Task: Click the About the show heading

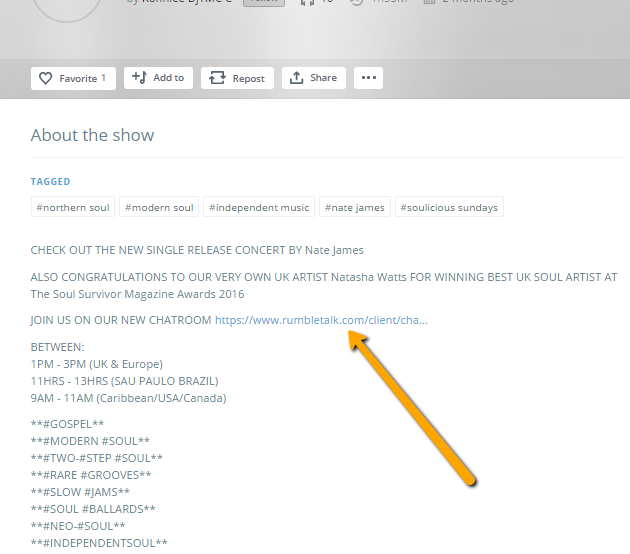Action: (92, 135)
